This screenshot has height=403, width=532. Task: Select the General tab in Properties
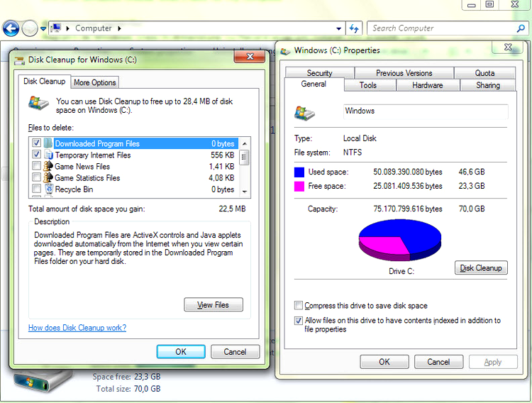pos(314,84)
